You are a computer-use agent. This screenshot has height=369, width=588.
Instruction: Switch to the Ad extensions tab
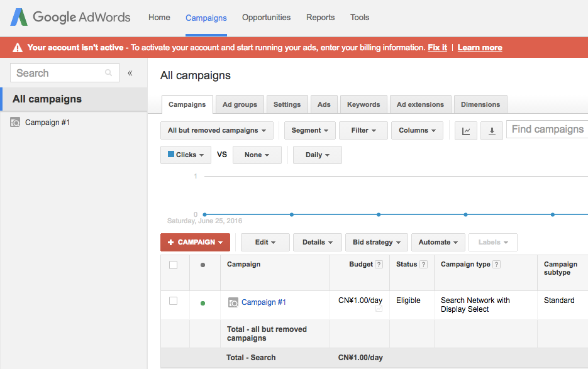pyautogui.click(x=420, y=104)
